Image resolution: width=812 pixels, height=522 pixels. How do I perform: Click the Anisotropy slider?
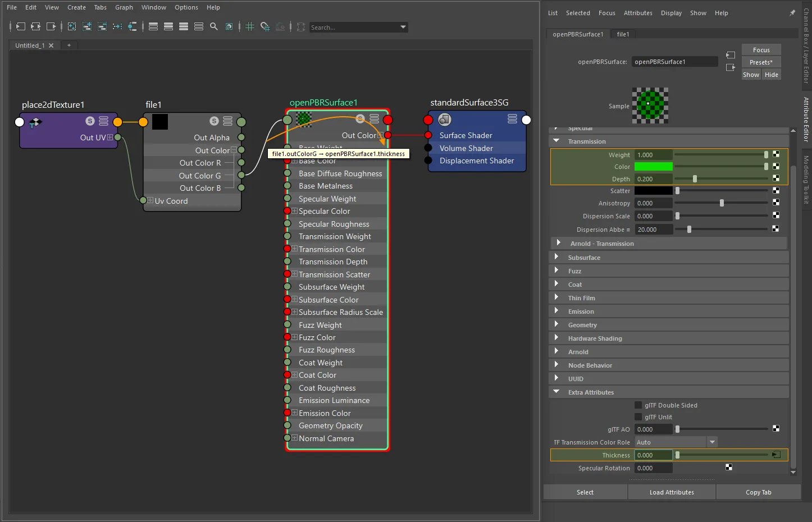click(x=722, y=203)
